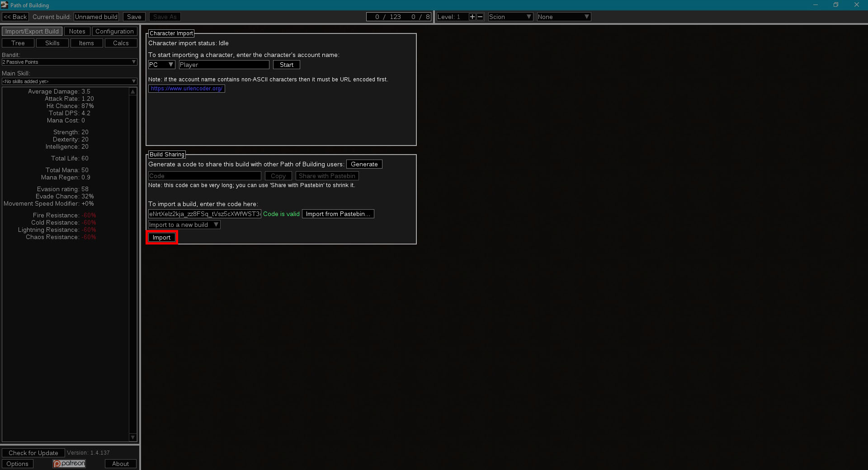Open the Notes tab
This screenshot has width=868, height=470.
[x=77, y=31]
